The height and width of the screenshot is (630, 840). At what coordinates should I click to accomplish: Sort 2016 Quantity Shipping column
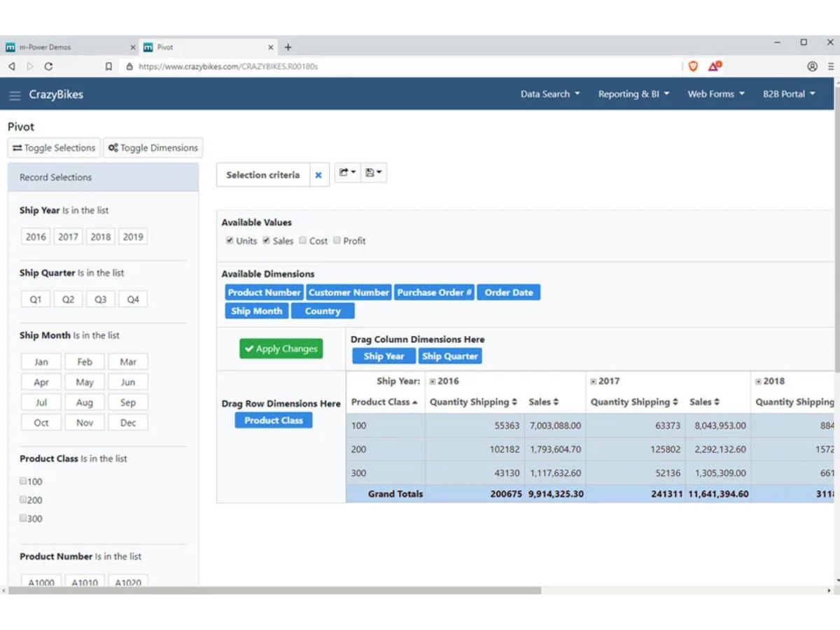pyautogui.click(x=514, y=402)
